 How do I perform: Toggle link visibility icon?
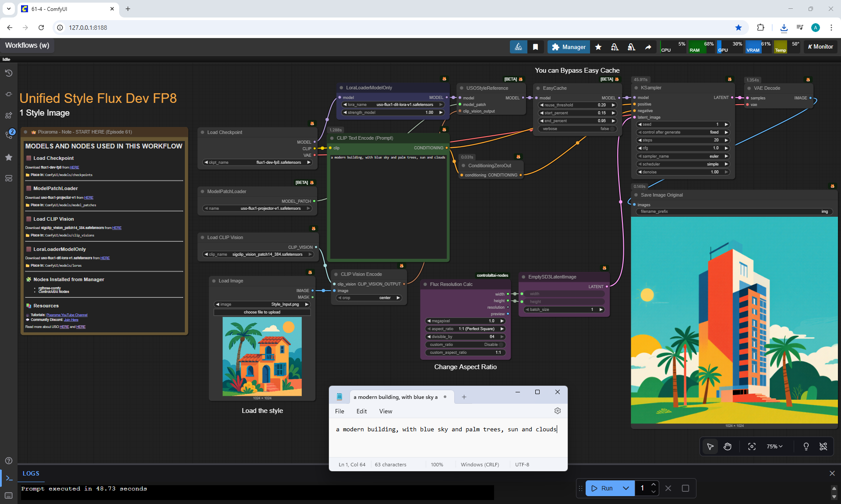(x=823, y=447)
